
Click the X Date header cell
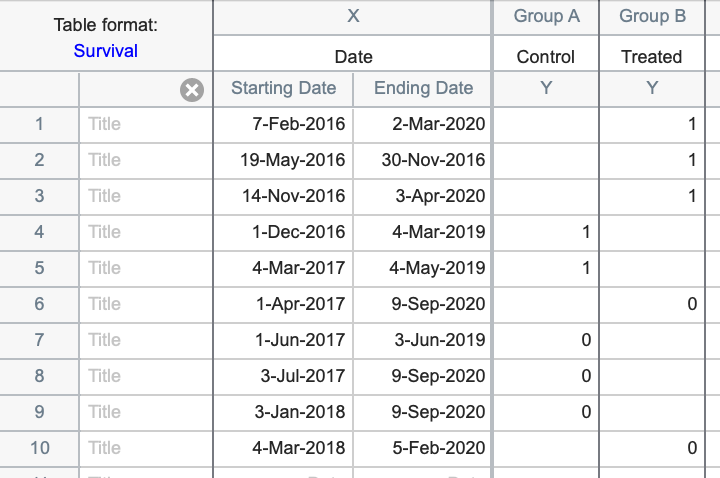tap(353, 57)
